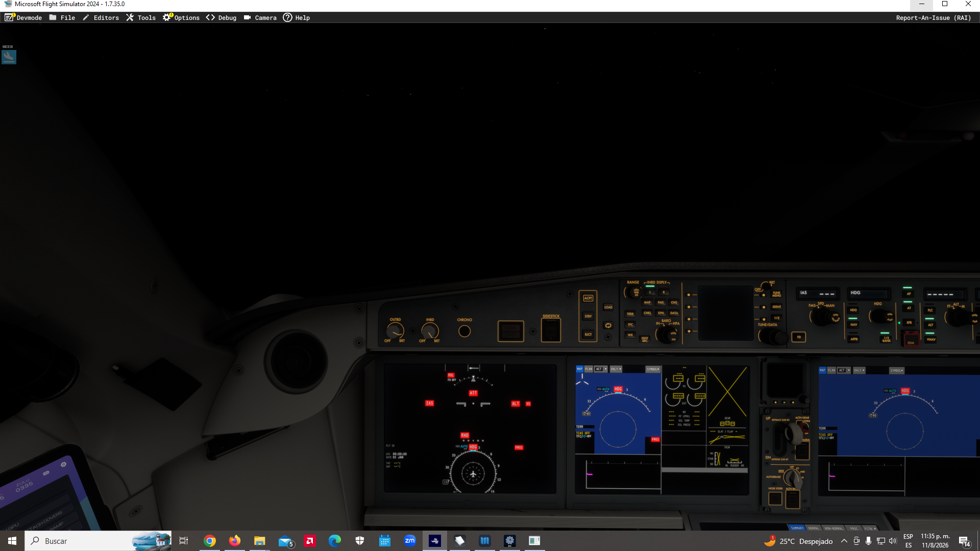
Task: Toggle the TFC traffic button
Action: pos(630,325)
